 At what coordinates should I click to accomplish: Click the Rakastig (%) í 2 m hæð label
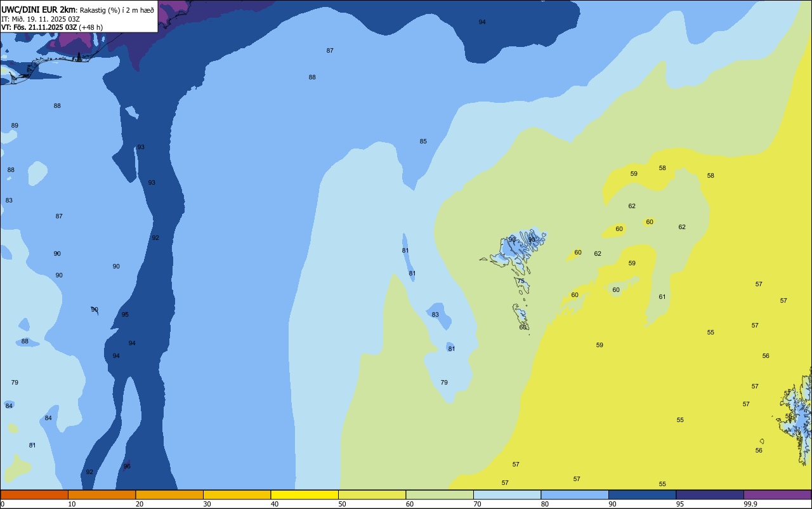click(117, 10)
